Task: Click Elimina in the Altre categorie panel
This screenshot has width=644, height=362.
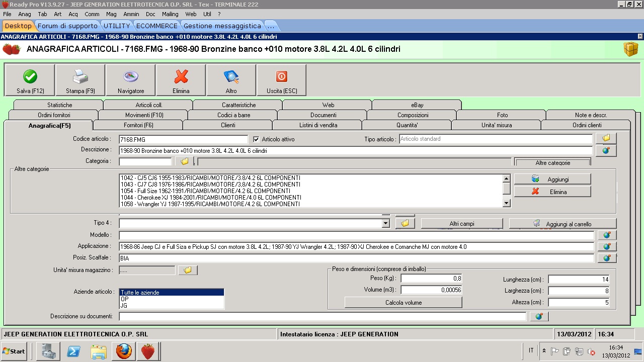Action: click(x=552, y=192)
